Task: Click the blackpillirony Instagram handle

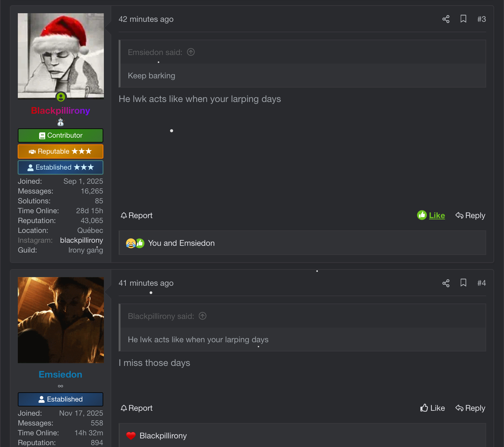Action: pyautogui.click(x=81, y=240)
